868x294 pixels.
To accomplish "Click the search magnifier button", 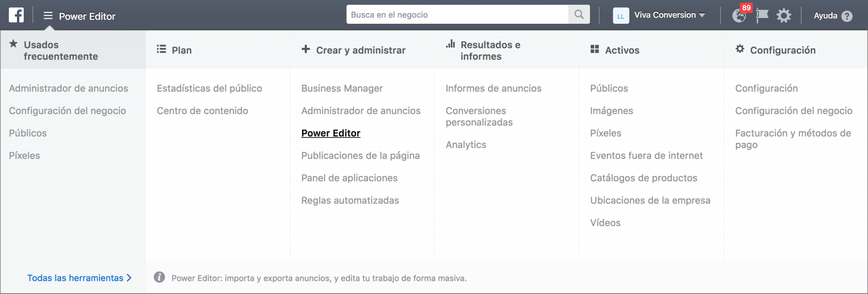I will (579, 14).
